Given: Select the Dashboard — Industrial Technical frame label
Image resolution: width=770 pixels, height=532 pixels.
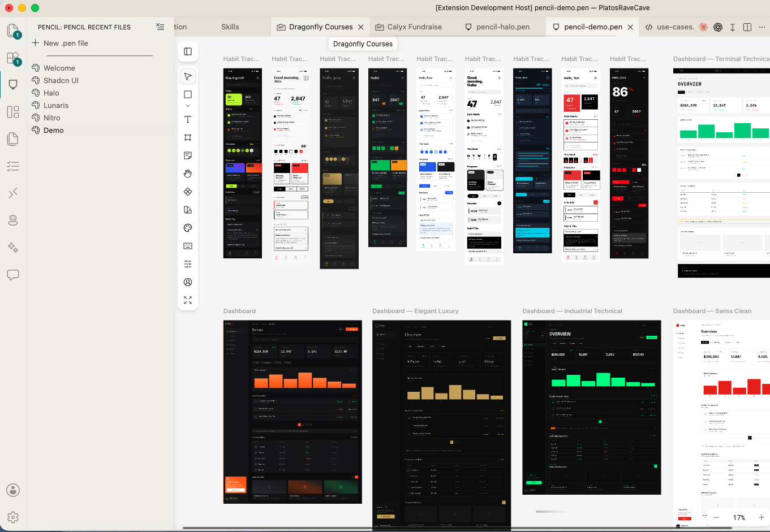Looking at the screenshot, I should click(x=572, y=311).
